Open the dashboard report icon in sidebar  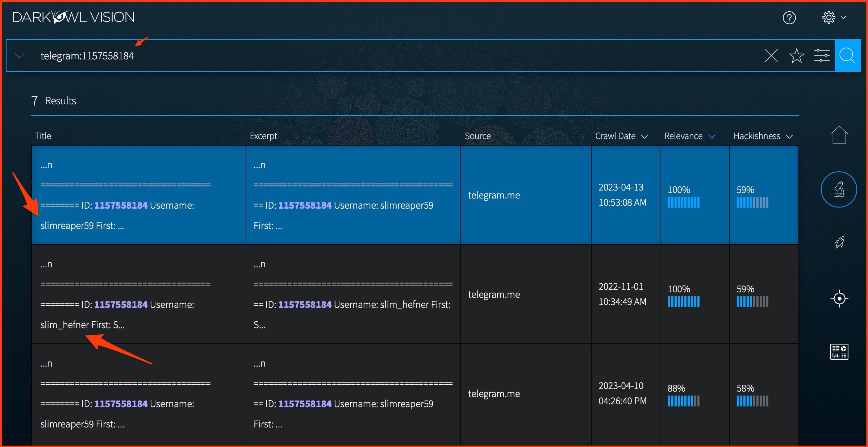click(x=839, y=351)
